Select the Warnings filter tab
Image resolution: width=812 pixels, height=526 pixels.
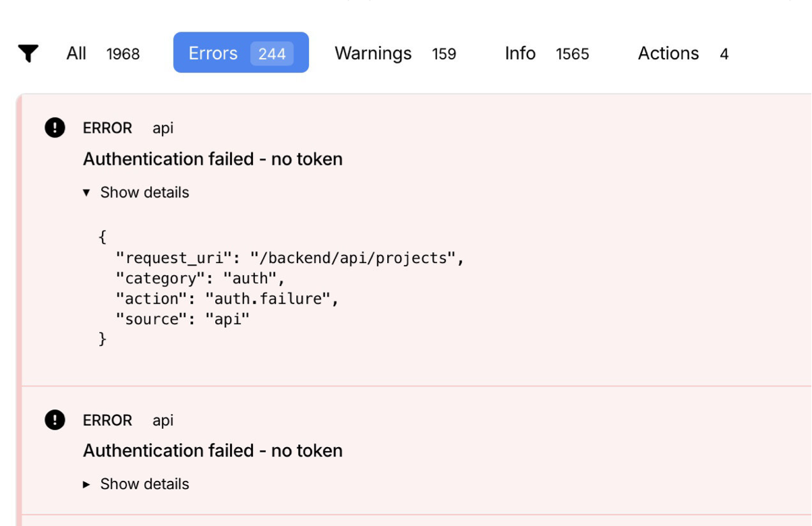point(373,53)
